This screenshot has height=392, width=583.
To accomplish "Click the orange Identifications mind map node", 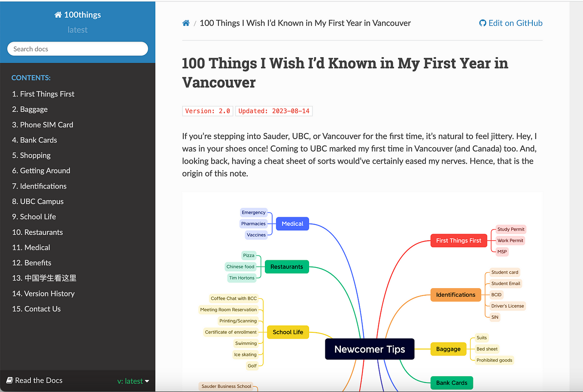I will 456,295.
